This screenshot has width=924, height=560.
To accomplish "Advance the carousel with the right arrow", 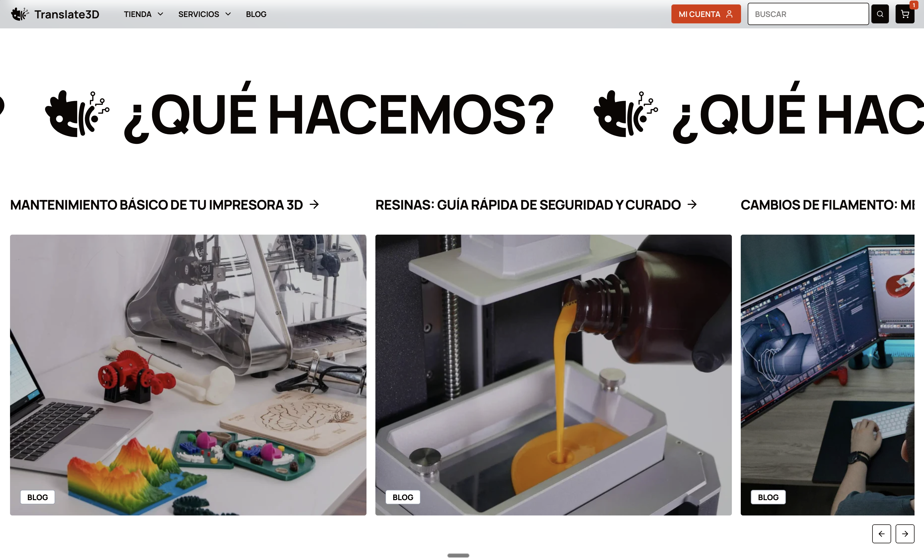I will pyautogui.click(x=905, y=534).
